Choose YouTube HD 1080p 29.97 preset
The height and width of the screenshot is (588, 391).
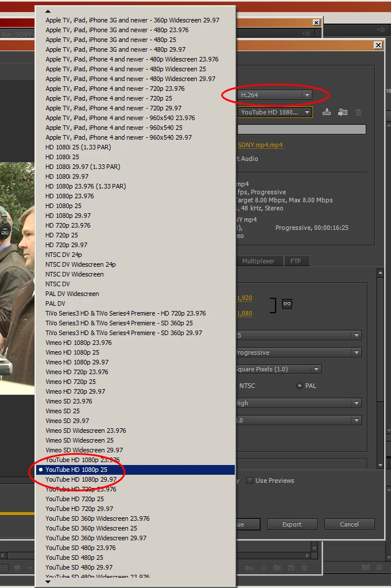[x=136, y=479]
